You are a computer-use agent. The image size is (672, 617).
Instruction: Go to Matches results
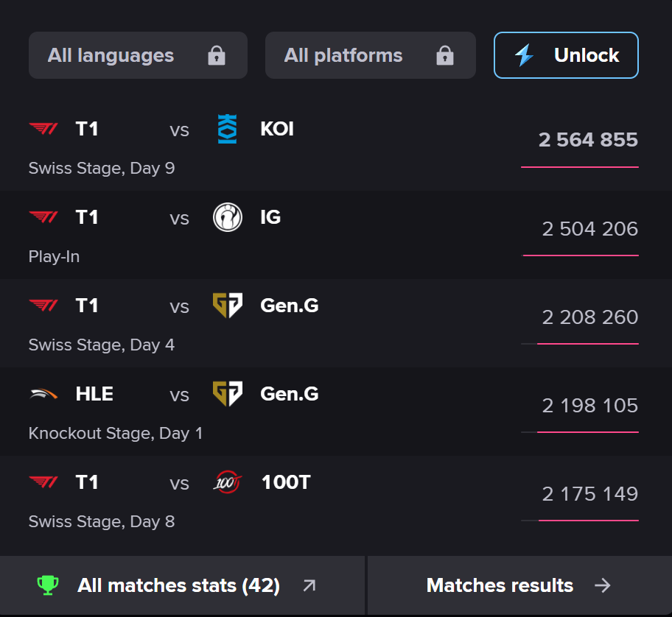pos(500,585)
